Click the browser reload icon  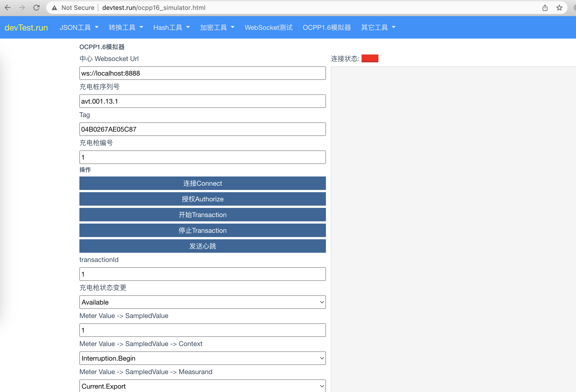(36, 8)
